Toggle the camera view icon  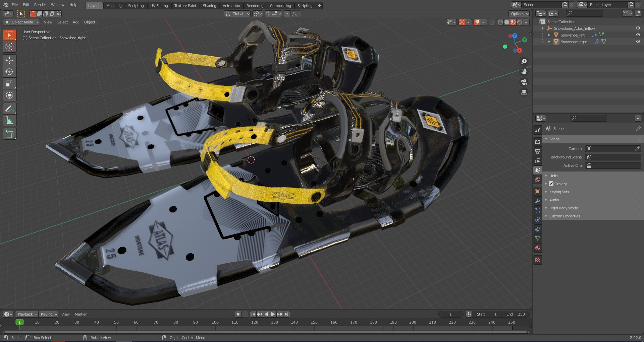524,82
